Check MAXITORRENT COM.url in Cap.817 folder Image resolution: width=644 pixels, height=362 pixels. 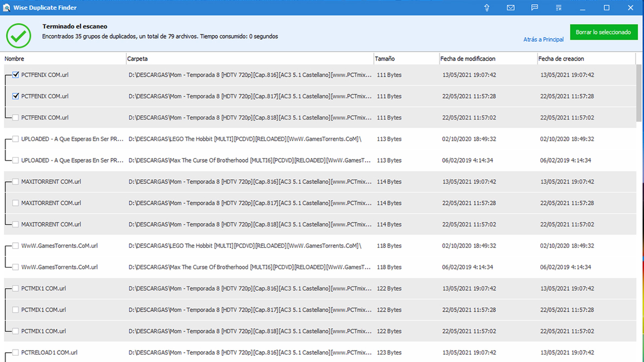click(15, 203)
